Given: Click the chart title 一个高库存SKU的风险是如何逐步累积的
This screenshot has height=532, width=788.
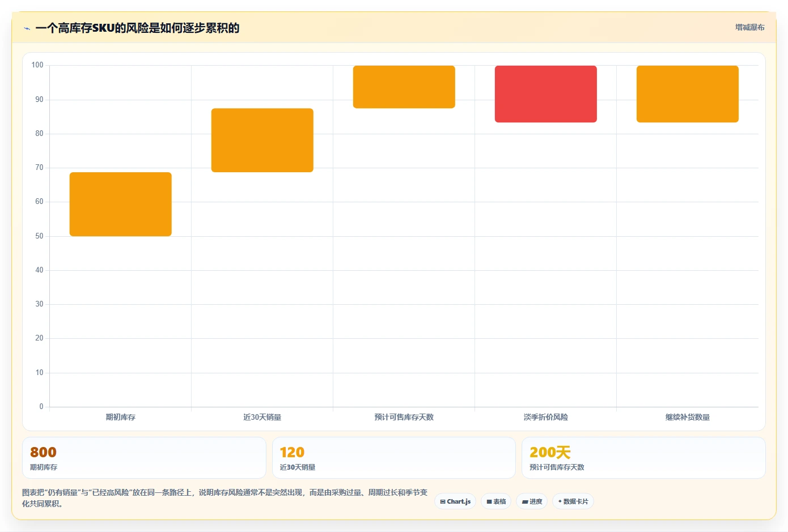Looking at the screenshot, I should [137, 28].
